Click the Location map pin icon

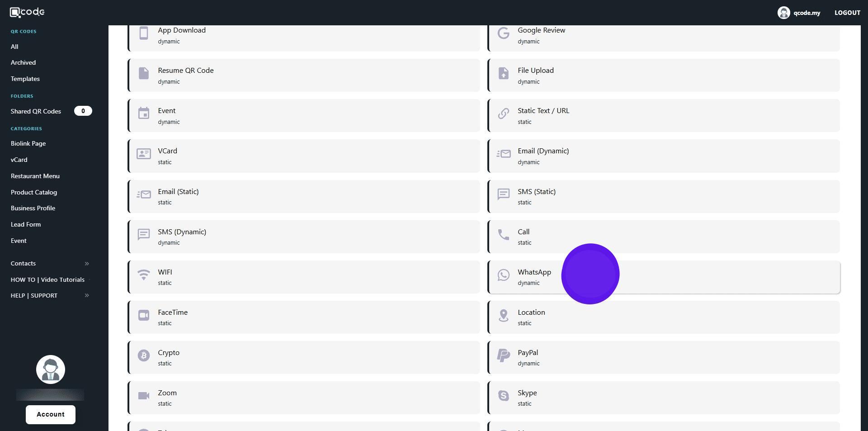[x=504, y=315]
